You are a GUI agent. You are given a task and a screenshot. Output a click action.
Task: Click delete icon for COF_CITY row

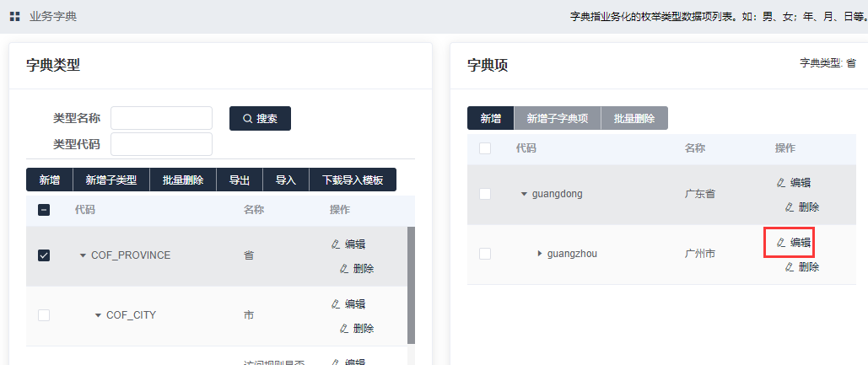click(344, 329)
